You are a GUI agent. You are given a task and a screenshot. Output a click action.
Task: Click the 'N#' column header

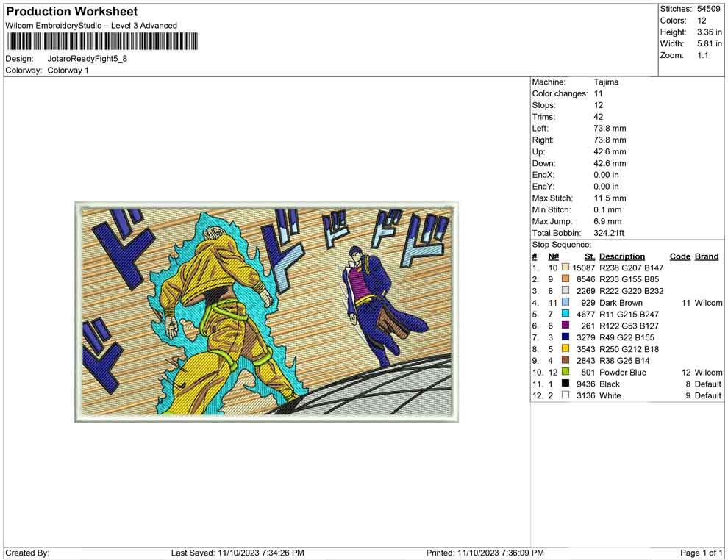(x=554, y=256)
